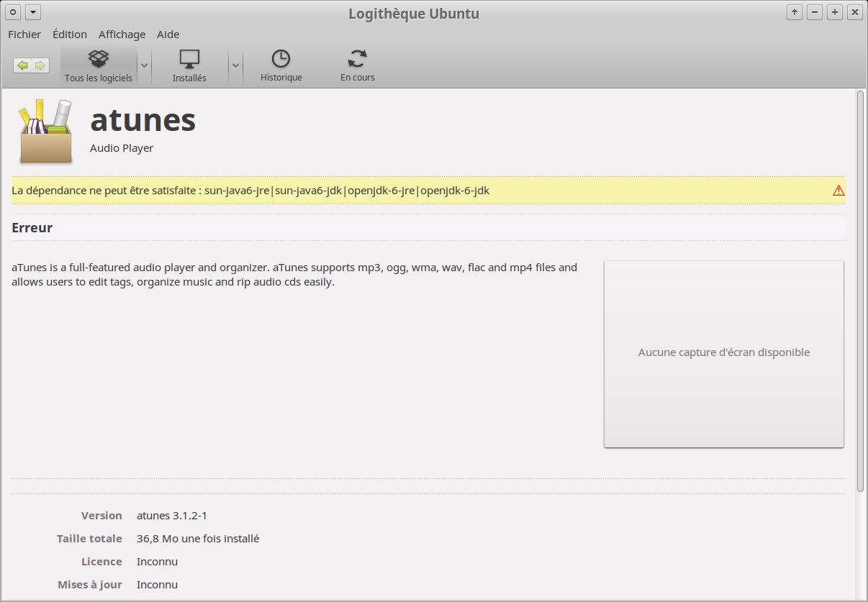Screen dimensions: 868x602
Task: Click the Version label
Action: point(101,516)
